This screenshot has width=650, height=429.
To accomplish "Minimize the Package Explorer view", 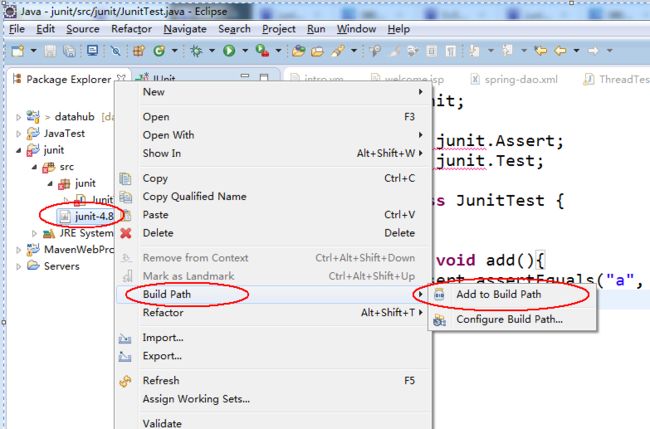I will click(245, 76).
